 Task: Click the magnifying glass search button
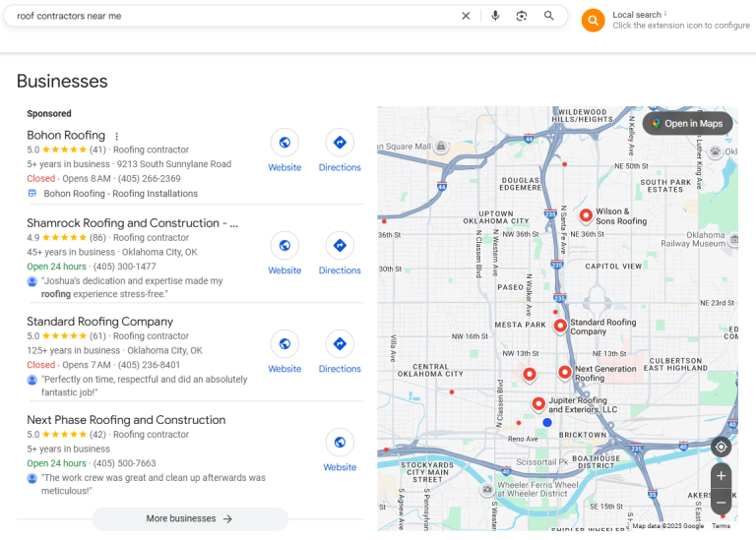click(x=549, y=16)
